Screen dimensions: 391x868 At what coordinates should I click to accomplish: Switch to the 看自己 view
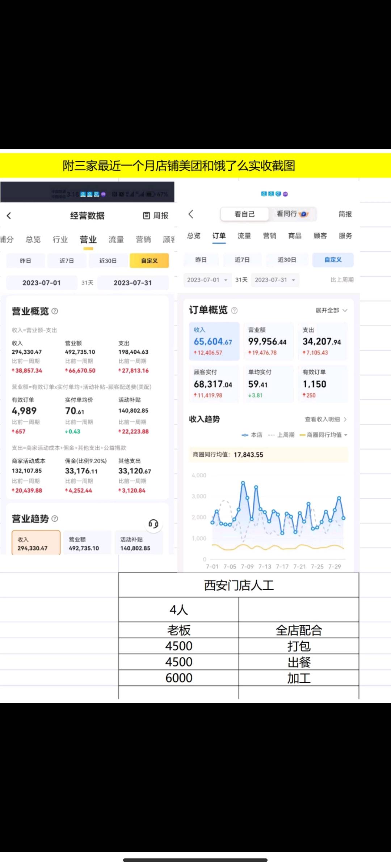[244, 214]
